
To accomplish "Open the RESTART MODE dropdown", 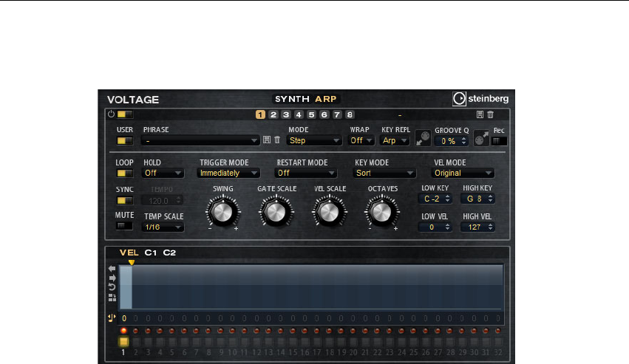I will point(306,173).
